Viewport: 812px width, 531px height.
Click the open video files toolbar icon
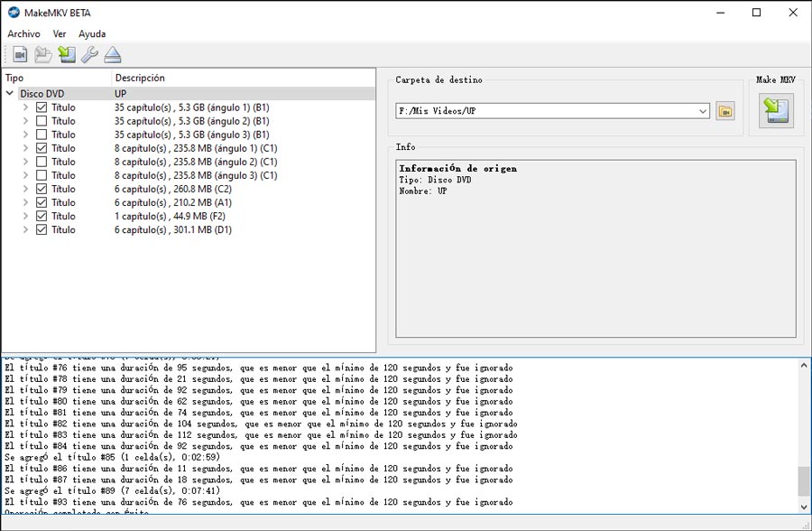20,54
